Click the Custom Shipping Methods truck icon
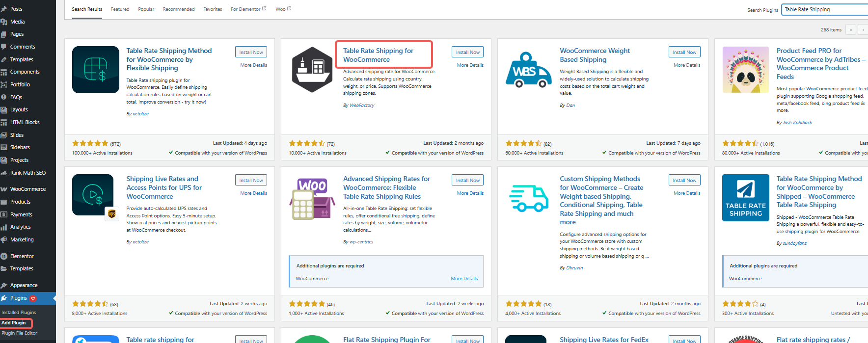 [x=529, y=198]
